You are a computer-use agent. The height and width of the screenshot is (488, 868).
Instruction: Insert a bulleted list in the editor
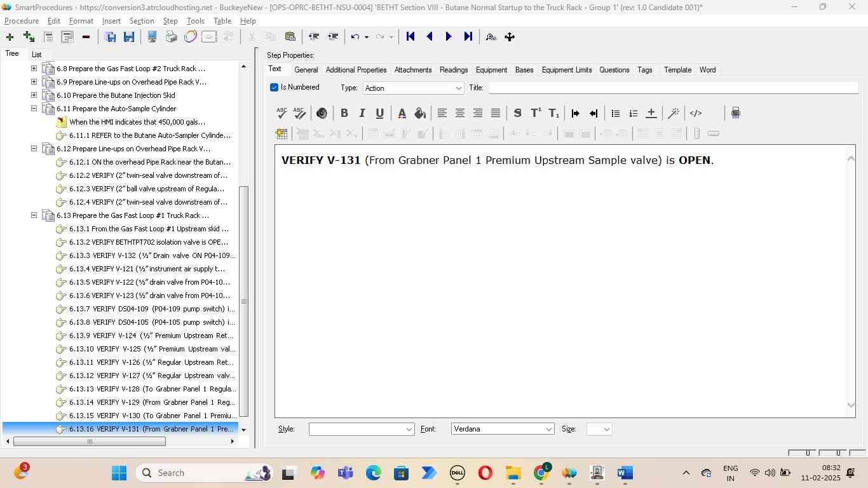click(615, 113)
